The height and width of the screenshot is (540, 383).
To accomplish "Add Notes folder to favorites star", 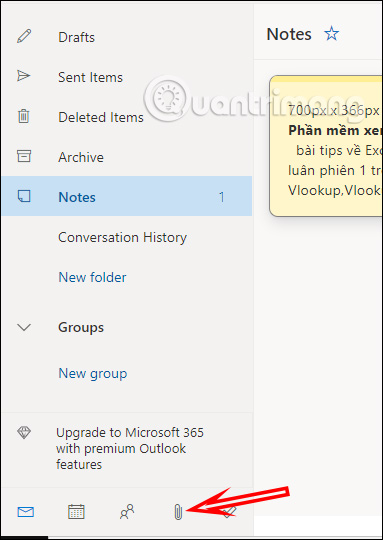I will pos(332,34).
